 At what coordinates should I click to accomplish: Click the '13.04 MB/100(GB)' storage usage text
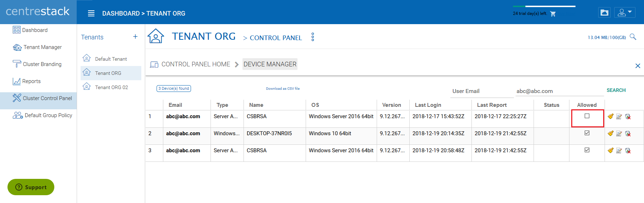click(607, 37)
